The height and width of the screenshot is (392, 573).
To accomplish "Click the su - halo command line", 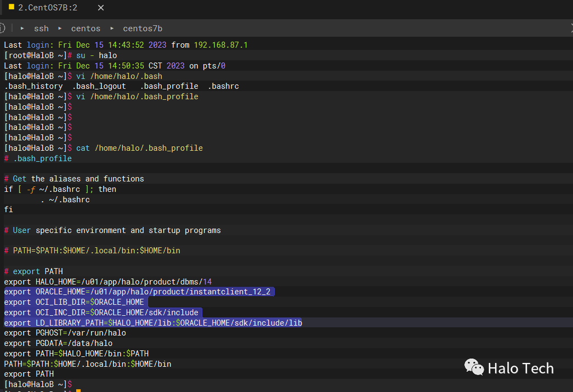I will pos(97,55).
